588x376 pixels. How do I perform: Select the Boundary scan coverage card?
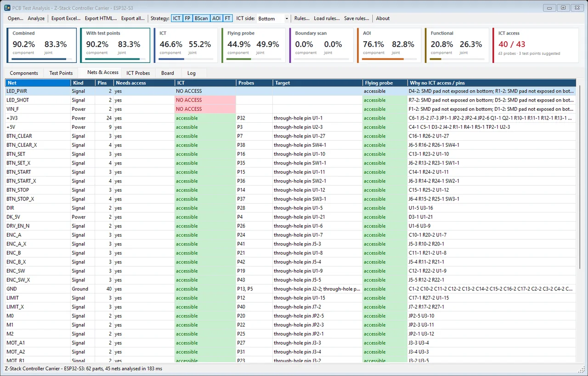pyautogui.click(x=322, y=46)
